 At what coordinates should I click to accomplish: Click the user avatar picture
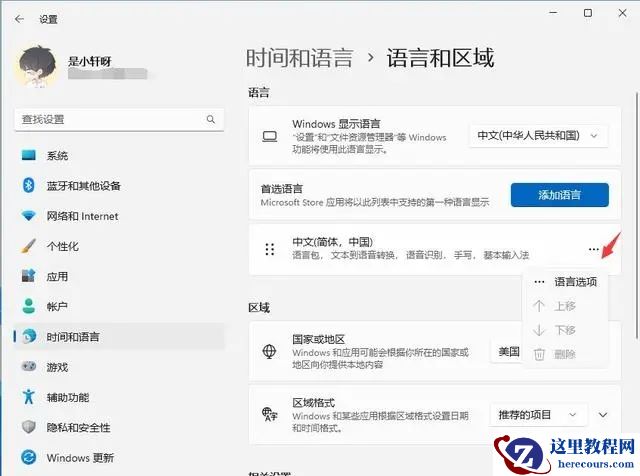(x=37, y=67)
